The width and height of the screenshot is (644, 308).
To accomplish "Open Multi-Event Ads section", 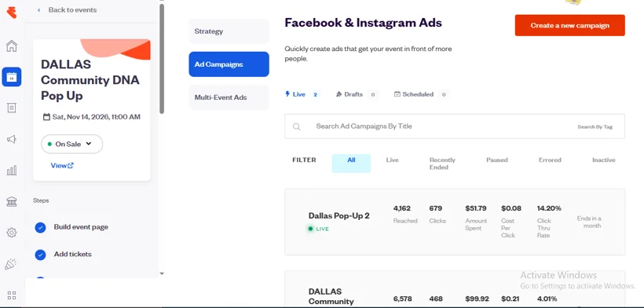I will [229, 97].
